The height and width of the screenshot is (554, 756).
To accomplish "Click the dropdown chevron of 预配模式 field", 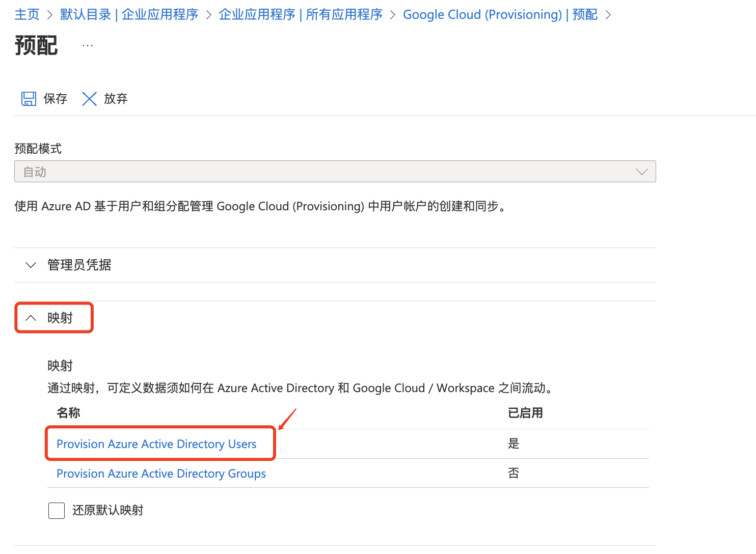I will 642,172.
